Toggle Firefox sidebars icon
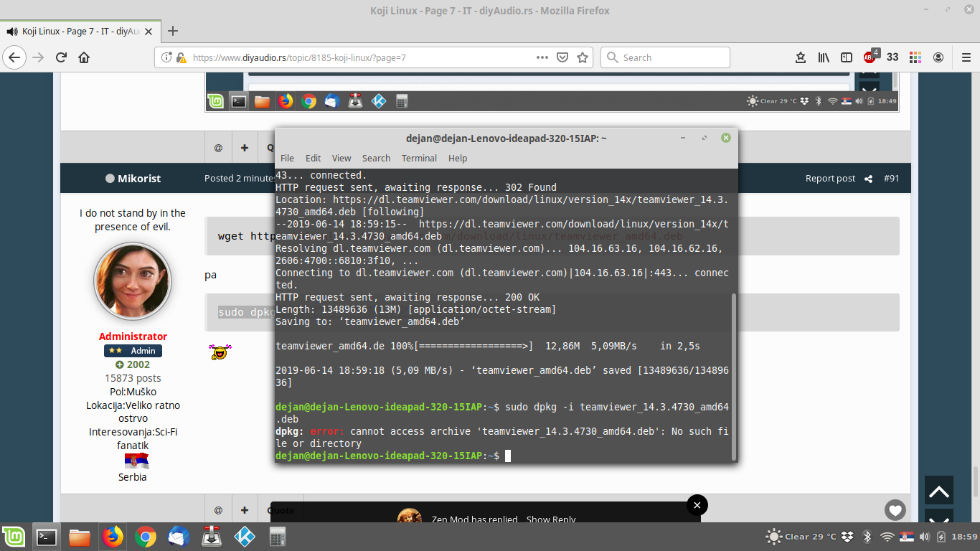 847,57
